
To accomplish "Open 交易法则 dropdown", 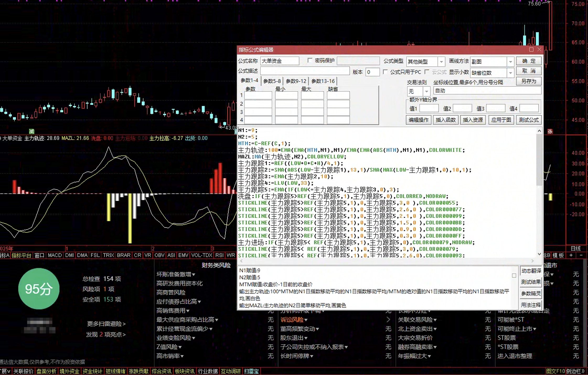I will click(x=427, y=91).
